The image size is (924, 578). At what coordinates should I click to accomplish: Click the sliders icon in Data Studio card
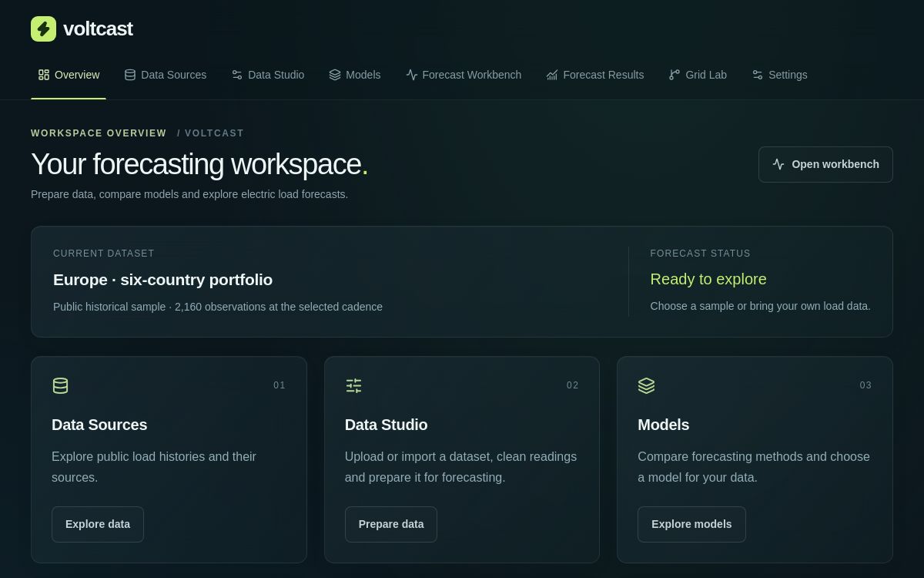(x=353, y=385)
